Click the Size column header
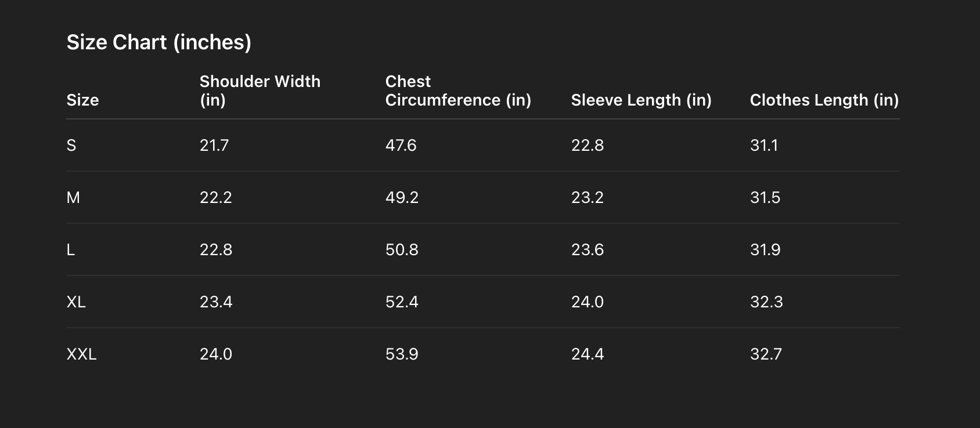This screenshot has height=428, width=980. (x=82, y=100)
